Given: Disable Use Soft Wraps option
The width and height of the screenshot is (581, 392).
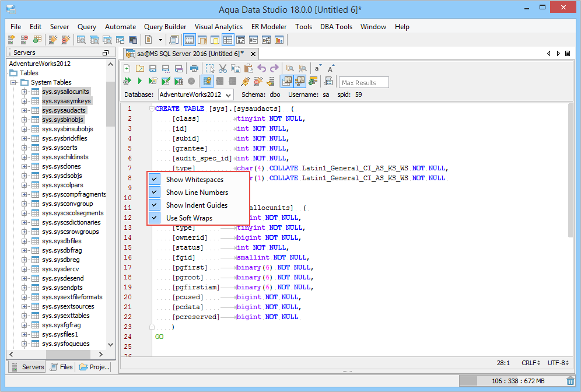Looking at the screenshot, I should [x=155, y=218].
